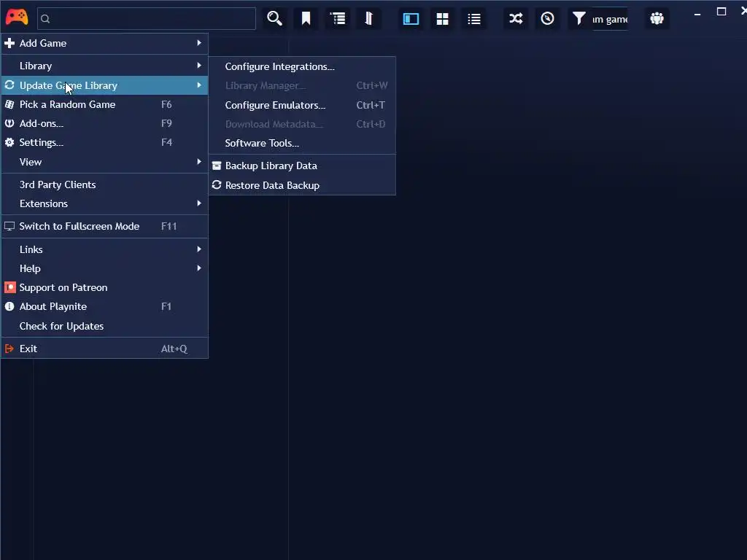
Task: Select Backup Library Data
Action: click(302, 166)
